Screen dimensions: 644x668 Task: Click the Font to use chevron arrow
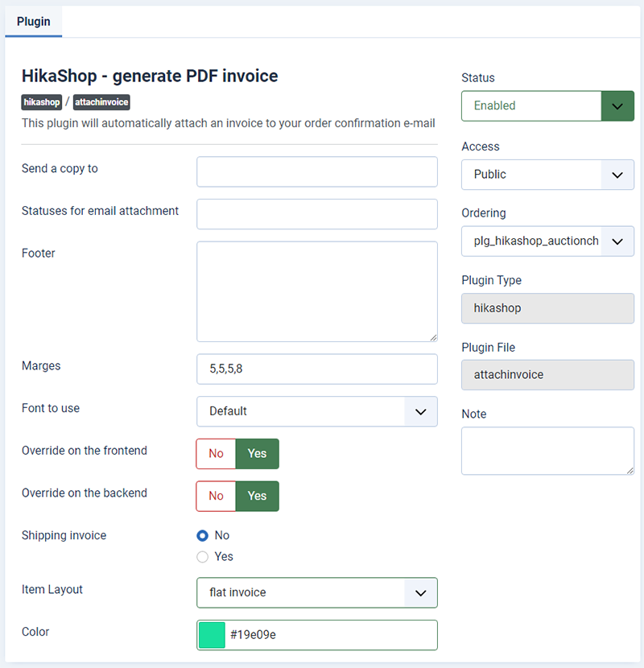click(421, 411)
